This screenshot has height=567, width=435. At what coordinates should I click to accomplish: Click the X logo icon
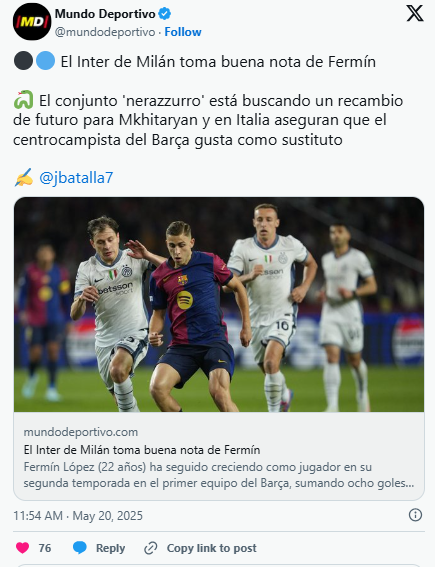click(x=415, y=14)
